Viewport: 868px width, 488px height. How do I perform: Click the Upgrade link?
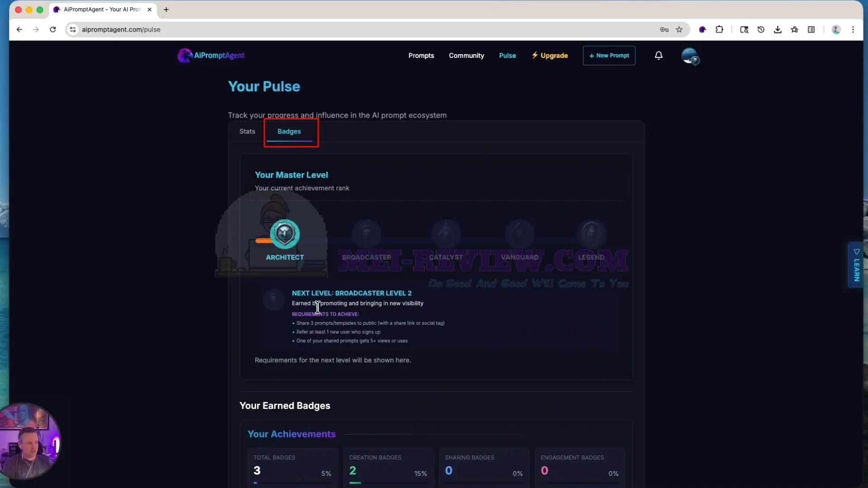550,56
